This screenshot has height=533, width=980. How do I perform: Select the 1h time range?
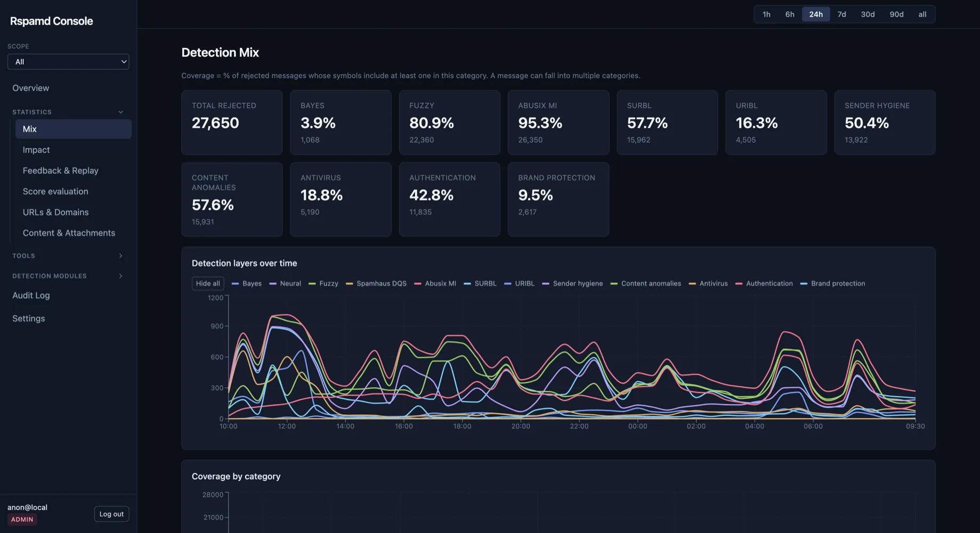pyautogui.click(x=766, y=14)
